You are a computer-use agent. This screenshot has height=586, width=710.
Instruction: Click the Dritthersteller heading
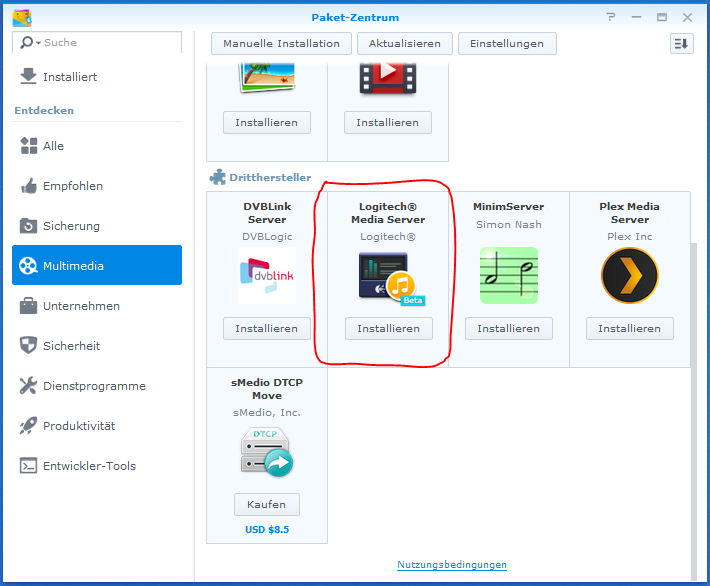[270, 178]
